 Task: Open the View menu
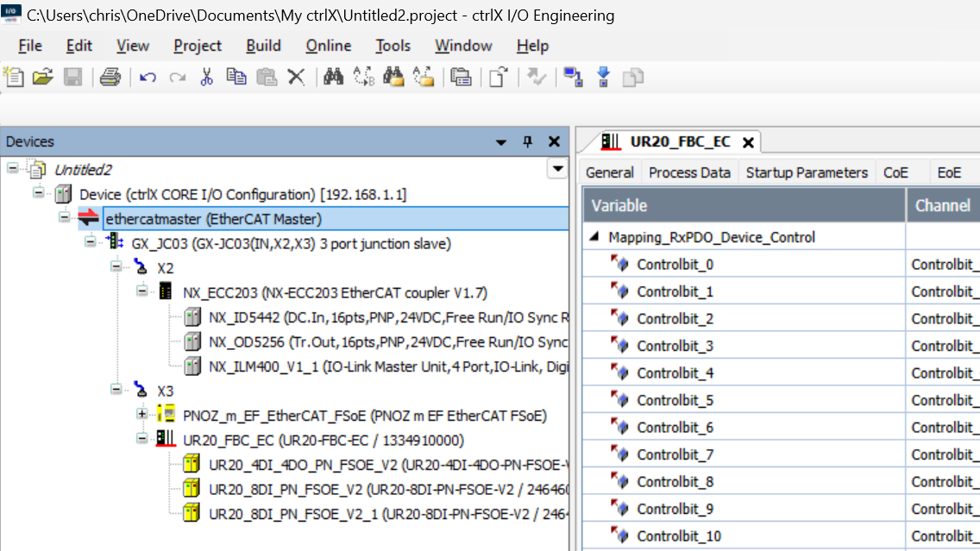[133, 46]
